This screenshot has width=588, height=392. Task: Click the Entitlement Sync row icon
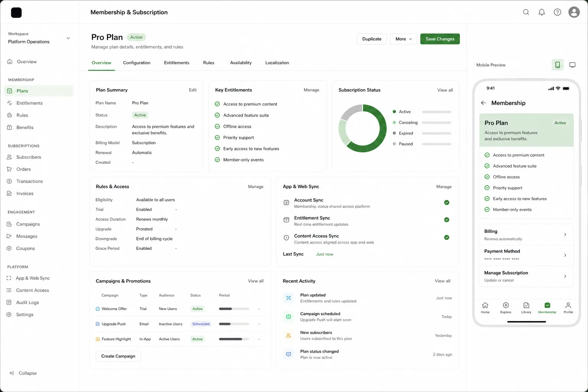286,220
